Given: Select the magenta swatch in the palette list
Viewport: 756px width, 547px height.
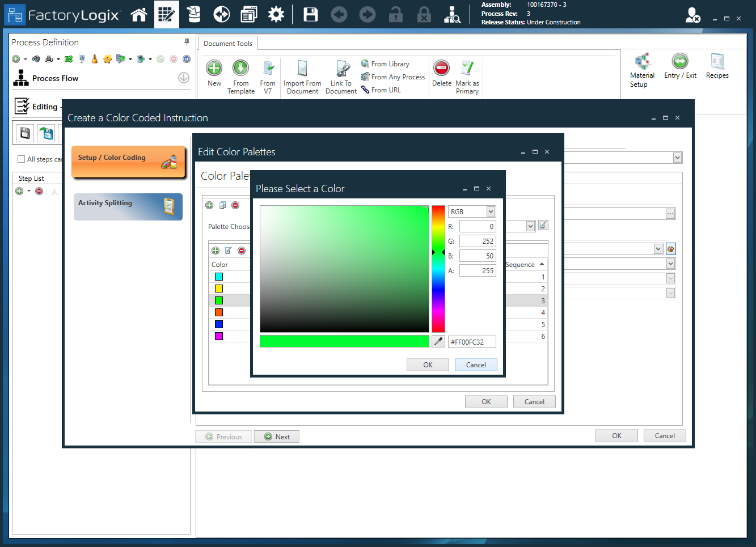Looking at the screenshot, I should point(218,336).
